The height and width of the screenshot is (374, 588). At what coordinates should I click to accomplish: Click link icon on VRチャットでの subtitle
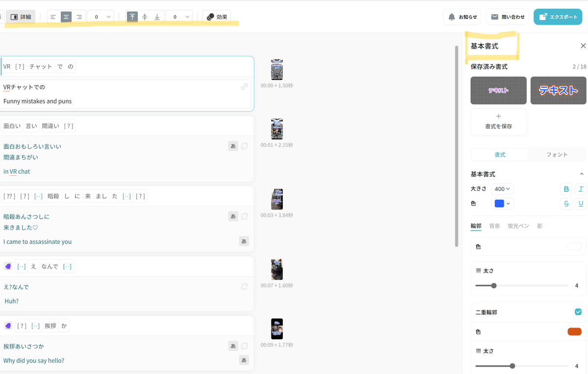tap(244, 87)
